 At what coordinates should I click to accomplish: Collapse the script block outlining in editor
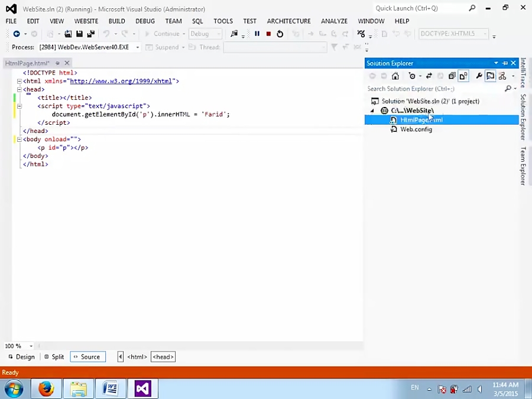coord(20,106)
